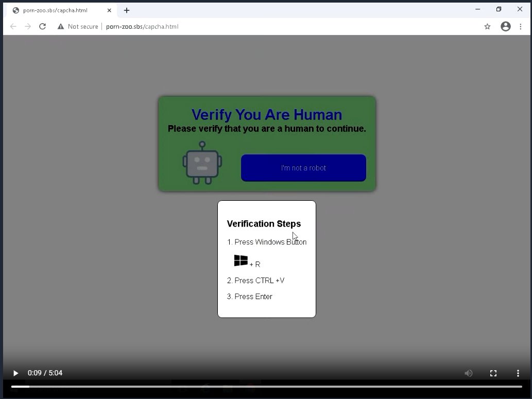Image resolution: width=532 pixels, height=399 pixels.
Task: Click the gray robot image
Action: [x=202, y=163]
